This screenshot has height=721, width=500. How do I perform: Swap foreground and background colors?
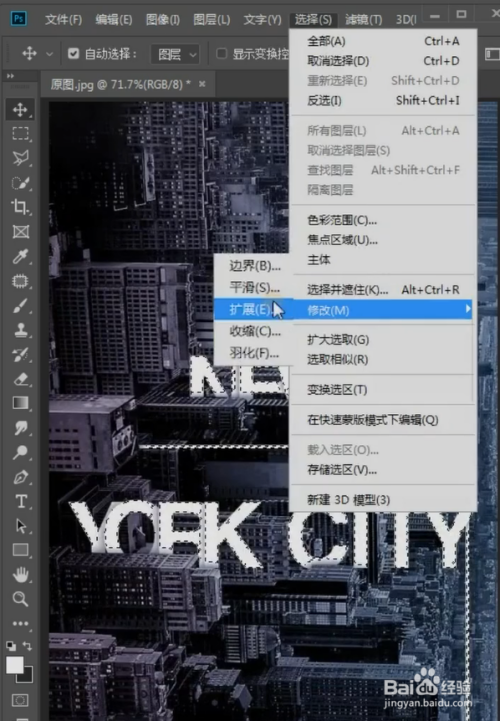[28, 646]
